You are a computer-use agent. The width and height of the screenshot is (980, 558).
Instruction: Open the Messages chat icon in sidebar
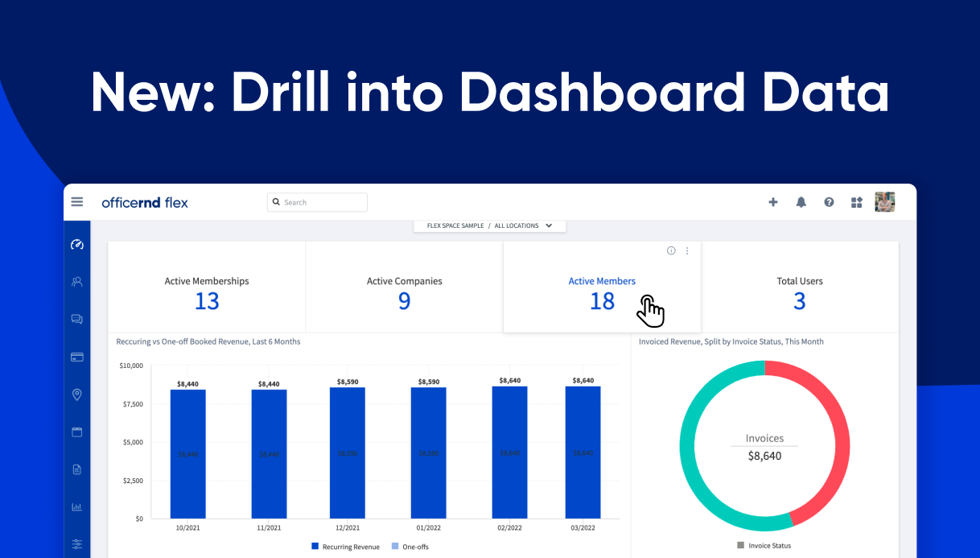pyautogui.click(x=77, y=320)
